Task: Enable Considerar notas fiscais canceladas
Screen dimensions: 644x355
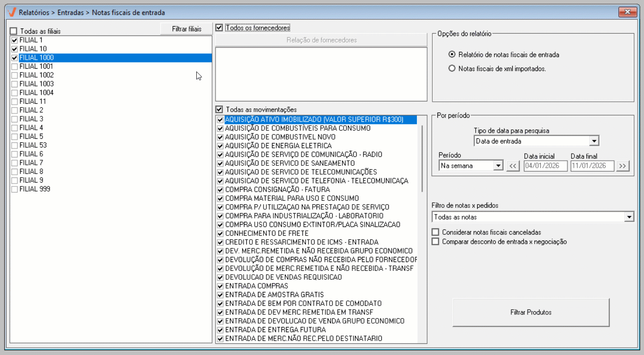Action: coord(436,232)
